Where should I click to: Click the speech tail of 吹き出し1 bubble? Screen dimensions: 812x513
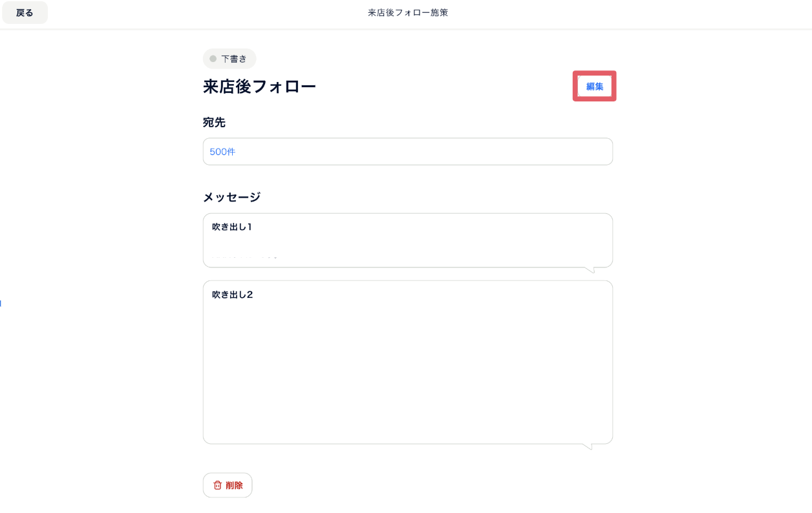(x=589, y=269)
